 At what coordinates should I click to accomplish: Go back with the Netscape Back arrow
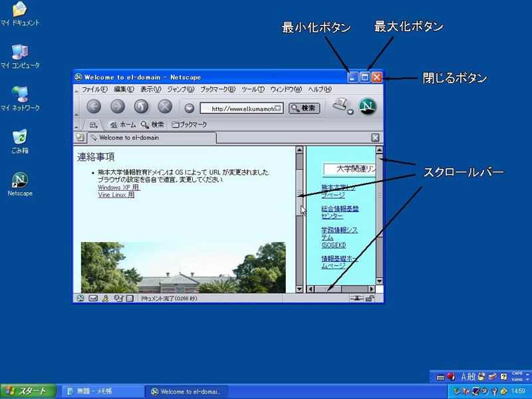pos(94,107)
